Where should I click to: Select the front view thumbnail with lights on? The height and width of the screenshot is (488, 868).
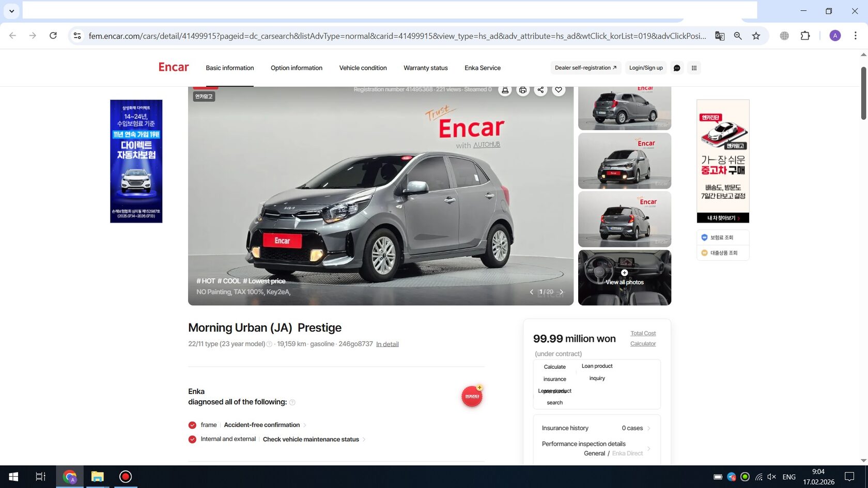pos(625,161)
